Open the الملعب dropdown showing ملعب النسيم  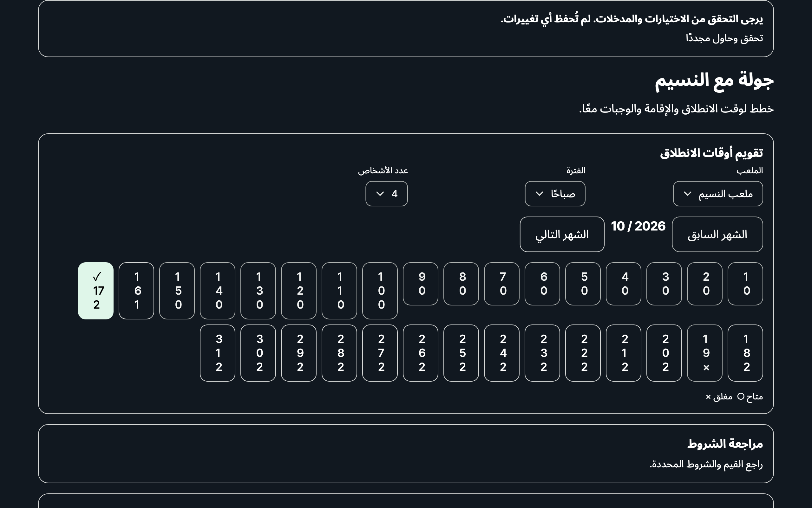(718, 194)
